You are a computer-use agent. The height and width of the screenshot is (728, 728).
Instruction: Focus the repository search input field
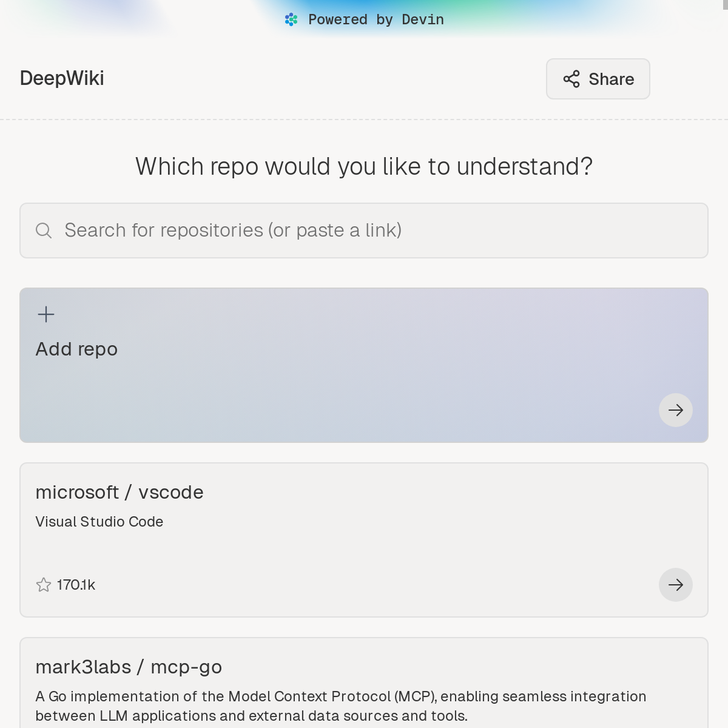[x=364, y=231]
